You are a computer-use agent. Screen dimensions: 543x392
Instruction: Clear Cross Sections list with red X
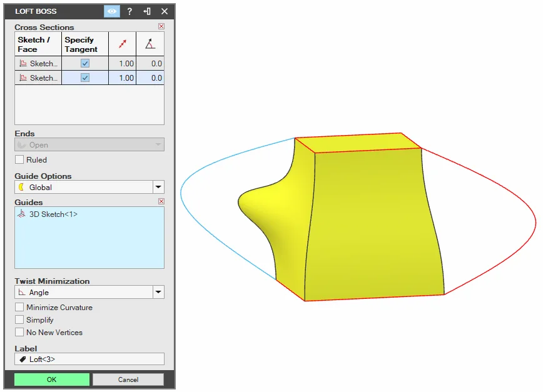pyautogui.click(x=161, y=26)
